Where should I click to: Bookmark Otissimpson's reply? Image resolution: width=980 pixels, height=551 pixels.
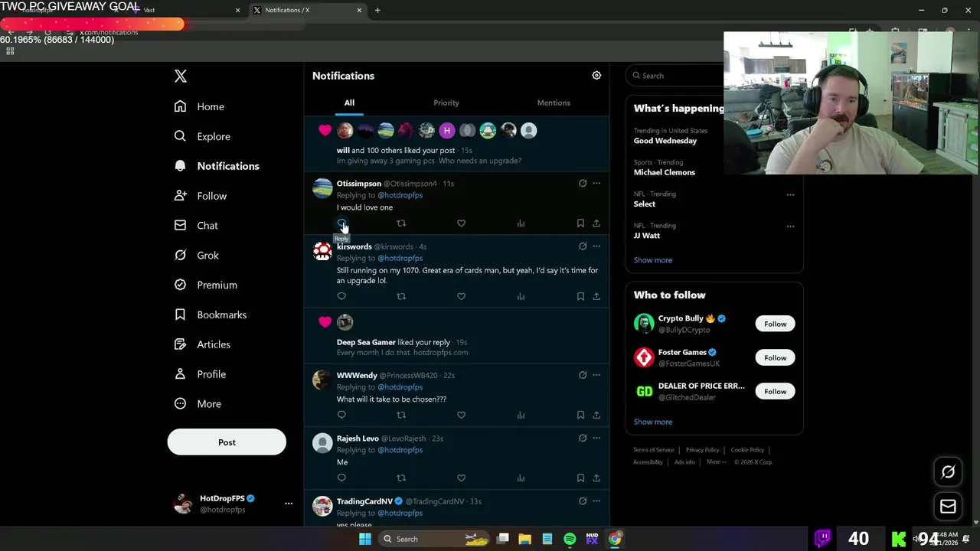tap(580, 223)
